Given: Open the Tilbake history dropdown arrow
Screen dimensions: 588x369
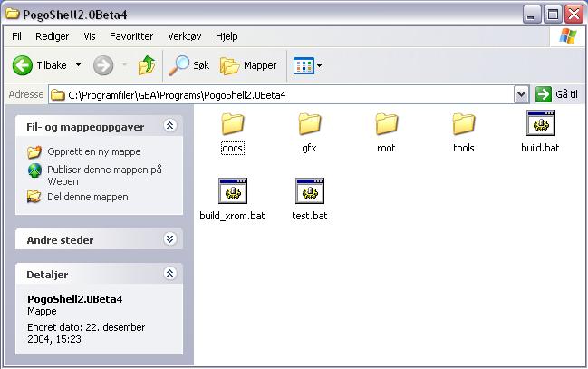Looking at the screenshot, I should [79, 65].
